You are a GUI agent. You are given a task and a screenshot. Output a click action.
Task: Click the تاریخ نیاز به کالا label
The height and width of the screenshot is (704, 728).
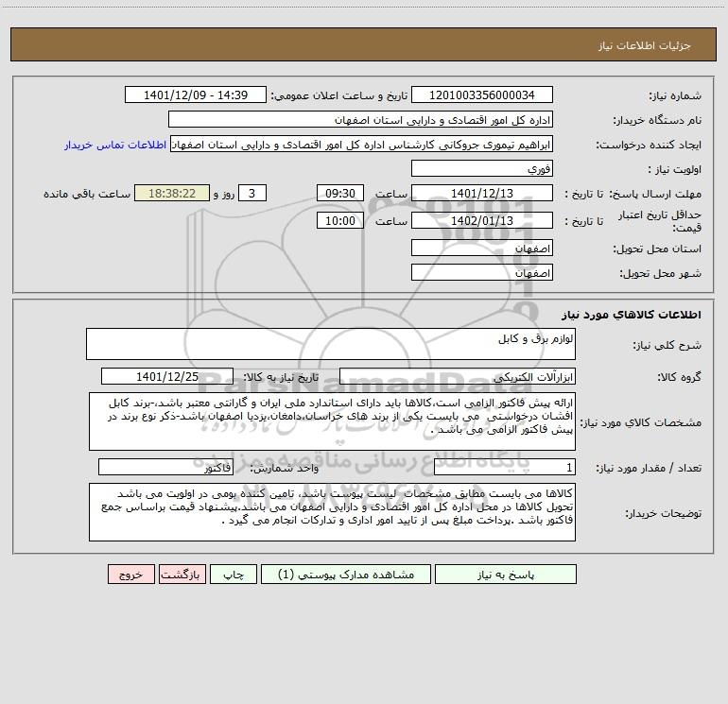click(282, 377)
